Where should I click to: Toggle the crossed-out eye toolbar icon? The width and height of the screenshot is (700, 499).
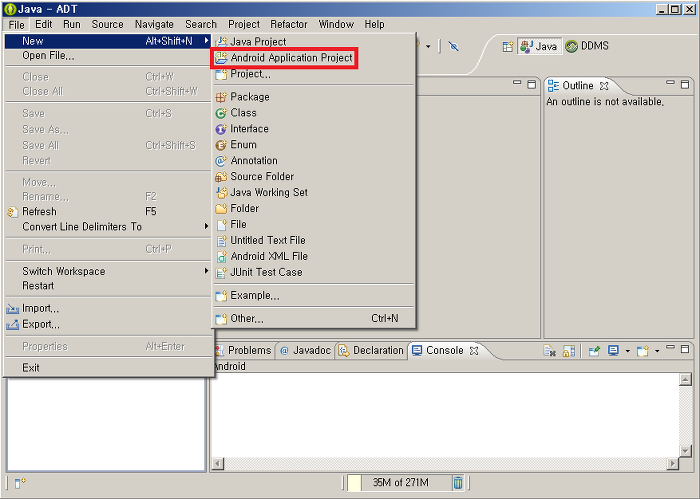454,46
